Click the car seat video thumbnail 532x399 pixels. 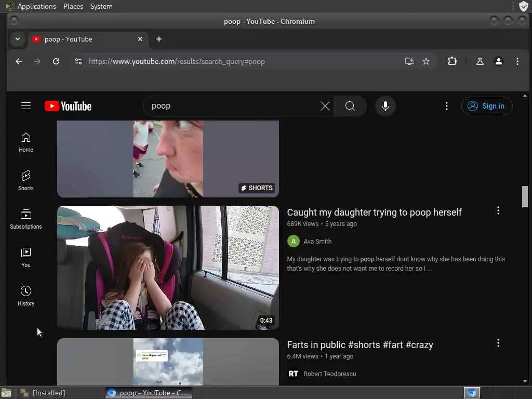pos(168,268)
